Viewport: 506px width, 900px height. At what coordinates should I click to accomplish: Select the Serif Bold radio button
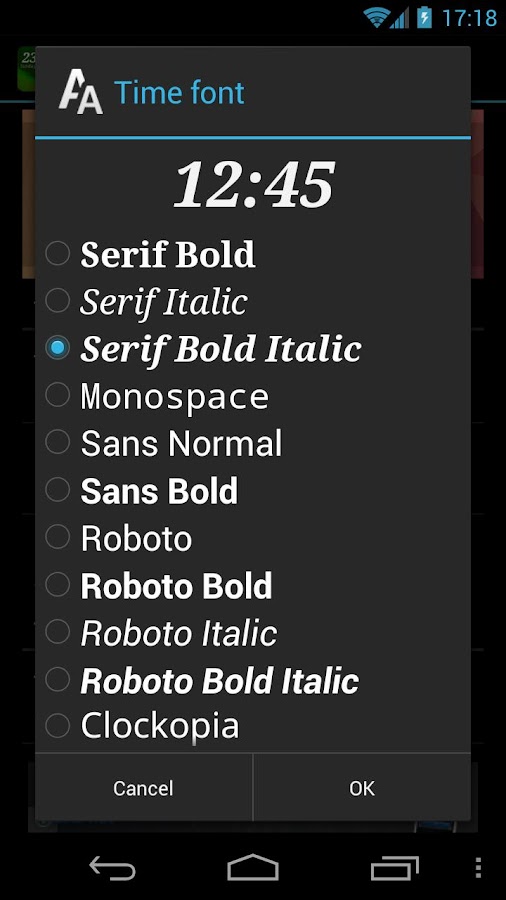57,253
